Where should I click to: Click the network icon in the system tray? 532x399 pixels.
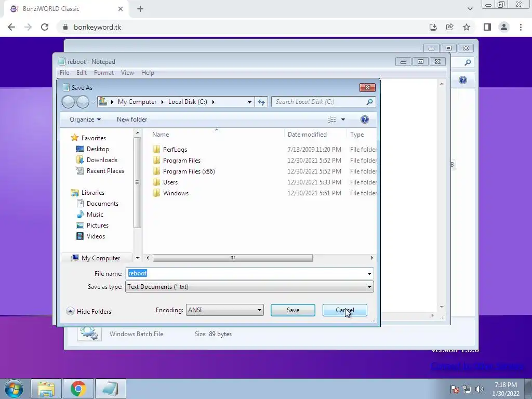coord(467,389)
